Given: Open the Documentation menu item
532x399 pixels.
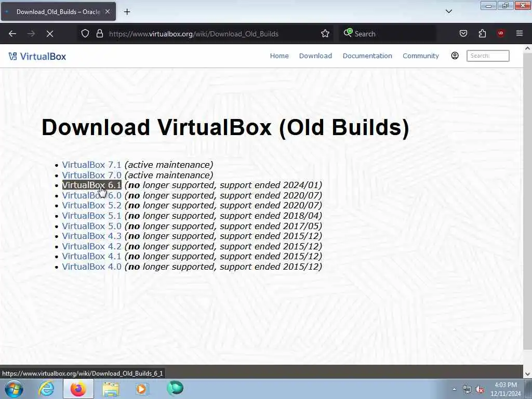Looking at the screenshot, I should 367,56.
